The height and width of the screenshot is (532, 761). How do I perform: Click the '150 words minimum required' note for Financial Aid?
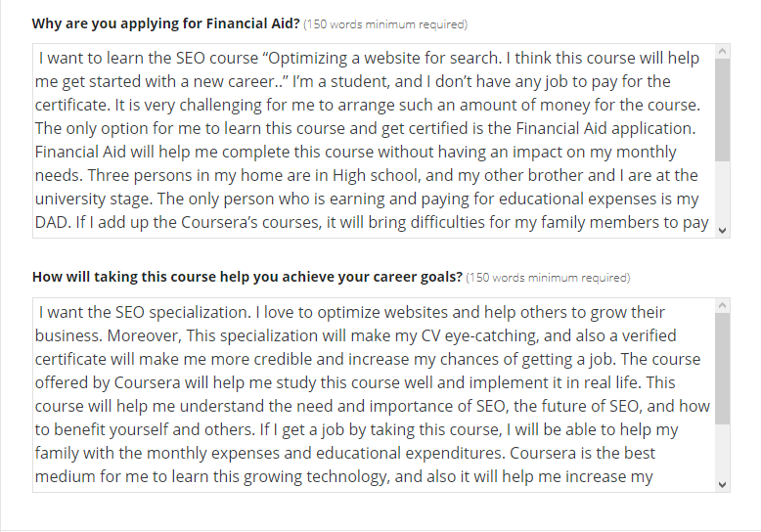pos(385,24)
